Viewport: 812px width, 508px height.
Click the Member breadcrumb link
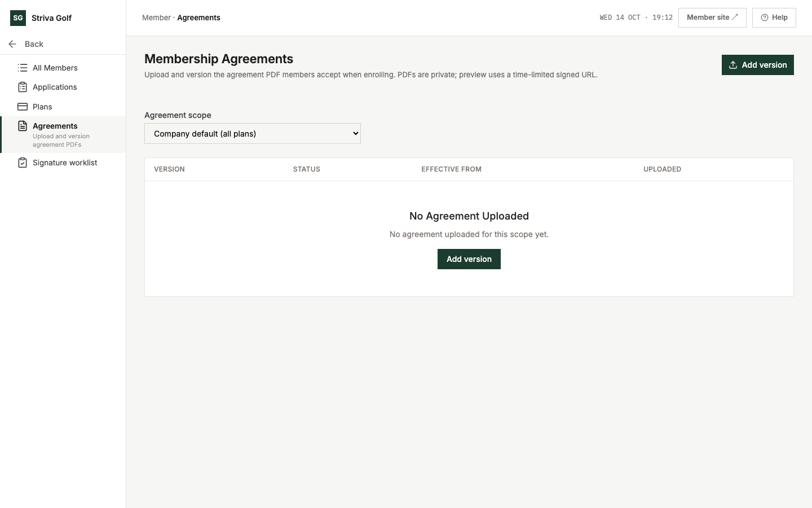156,17
